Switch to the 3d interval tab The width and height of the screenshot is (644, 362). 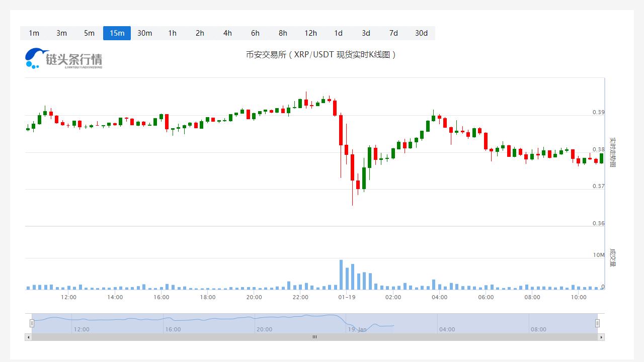[366, 33]
